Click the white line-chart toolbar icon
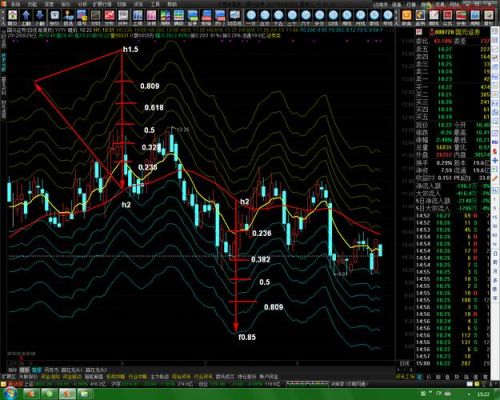The height and width of the screenshot is (400, 500). [x=123, y=16]
